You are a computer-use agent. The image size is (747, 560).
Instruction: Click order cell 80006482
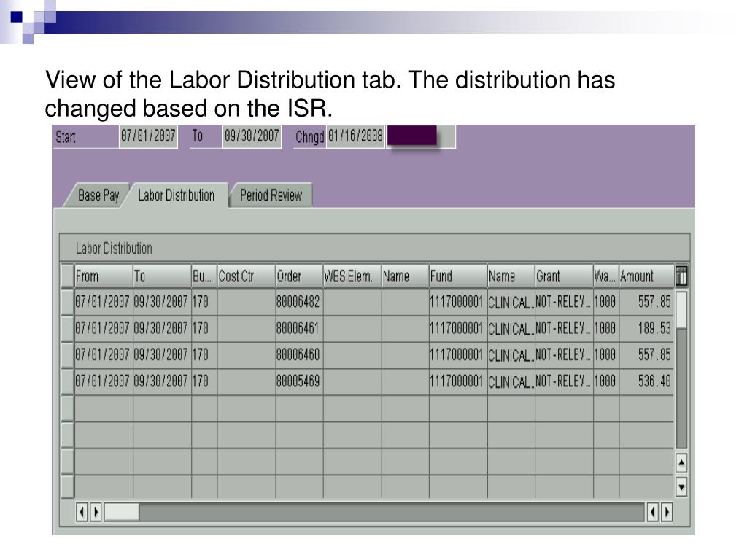[x=299, y=302]
